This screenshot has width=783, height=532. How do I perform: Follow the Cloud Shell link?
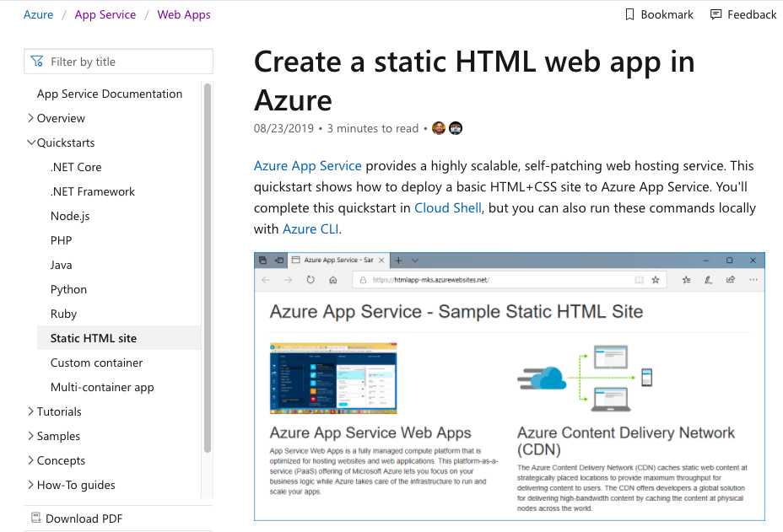point(448,207)
